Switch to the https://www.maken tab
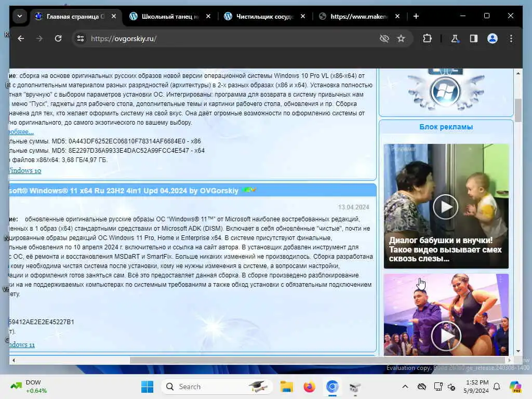 [x=359, y=16]
